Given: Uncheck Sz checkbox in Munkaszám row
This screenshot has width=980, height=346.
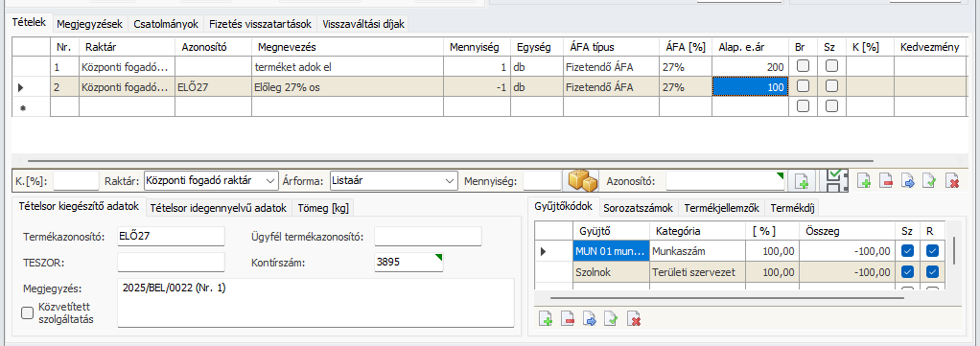Looking at the screenshot, I should click(x=907, y=251).
